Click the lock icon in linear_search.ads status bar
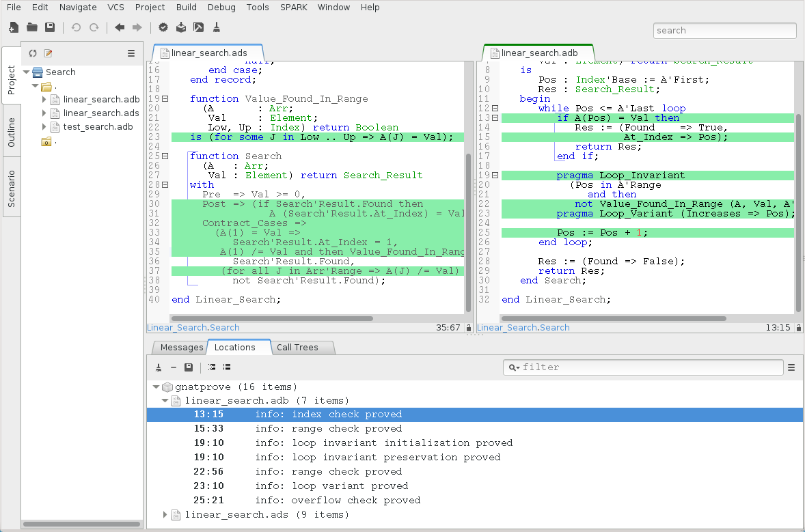The height and width of the screenshot is (532, 805). pyautogui.click(x=469, y=328)
